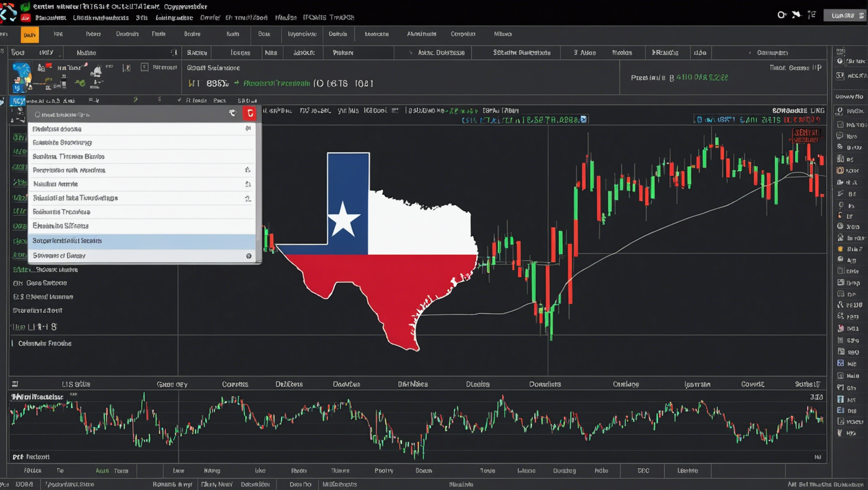This screenshot has height=490, width=868.
Task: Click the expander icon on the first dropdown row
Action: coord(248,129)
